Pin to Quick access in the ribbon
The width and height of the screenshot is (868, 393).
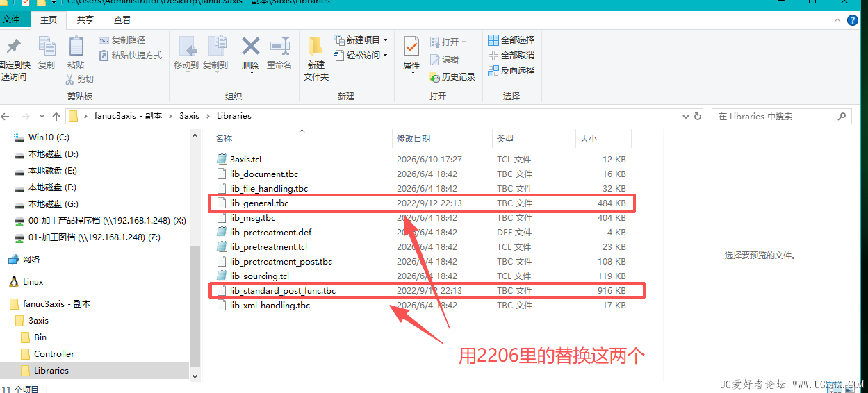click(x=13, y=59)
